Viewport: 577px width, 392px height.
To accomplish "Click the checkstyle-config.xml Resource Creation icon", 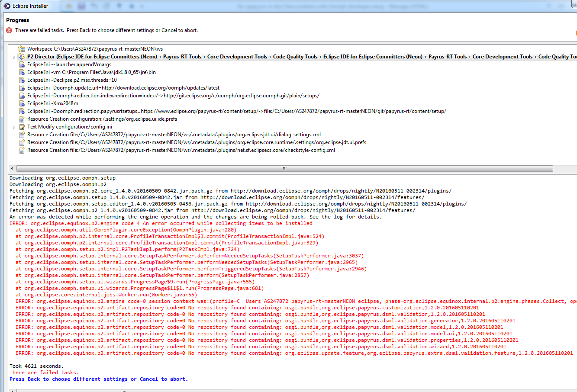I will [22, 150].
